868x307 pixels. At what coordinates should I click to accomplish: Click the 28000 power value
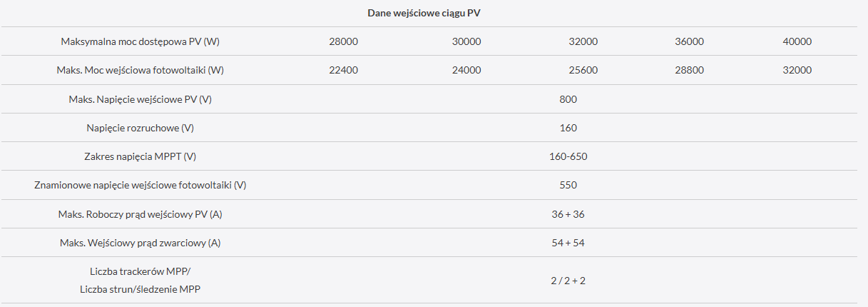343,41
